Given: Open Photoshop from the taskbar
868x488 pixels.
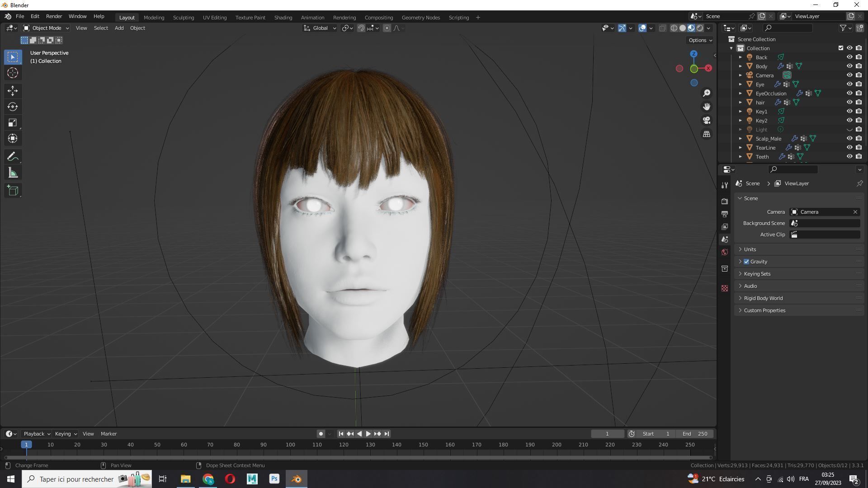Looking at the screenshot, I should point(274,479).
